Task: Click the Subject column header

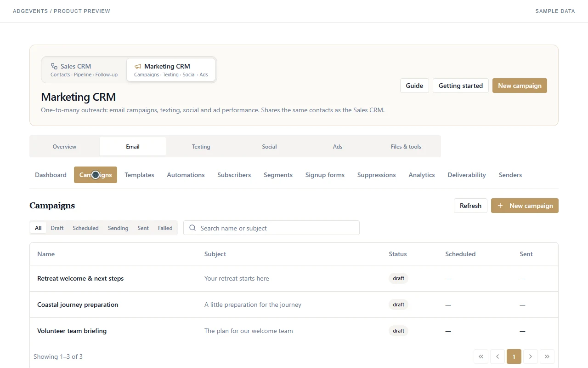Action: pos(215,254)
